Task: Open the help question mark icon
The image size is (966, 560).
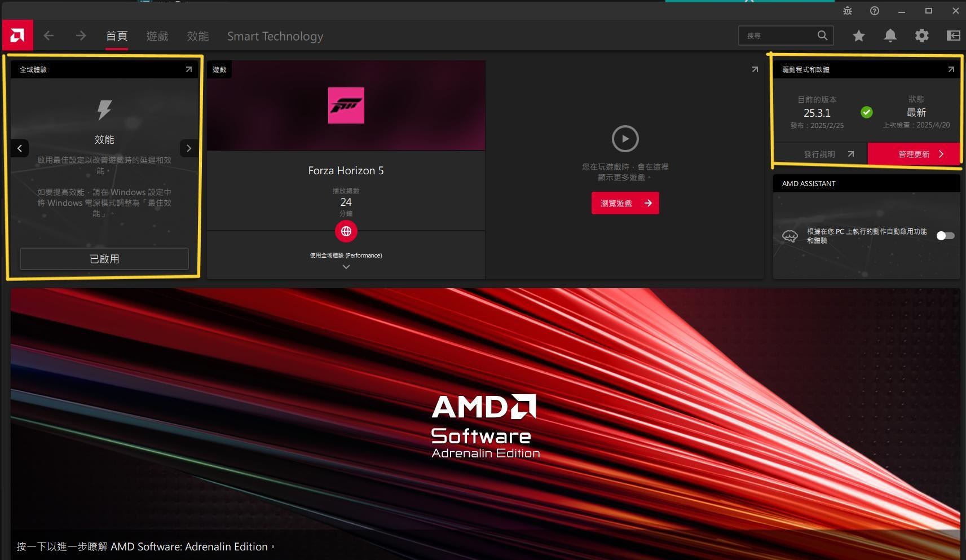Action: pyautogui.click(x=875, y=11)
